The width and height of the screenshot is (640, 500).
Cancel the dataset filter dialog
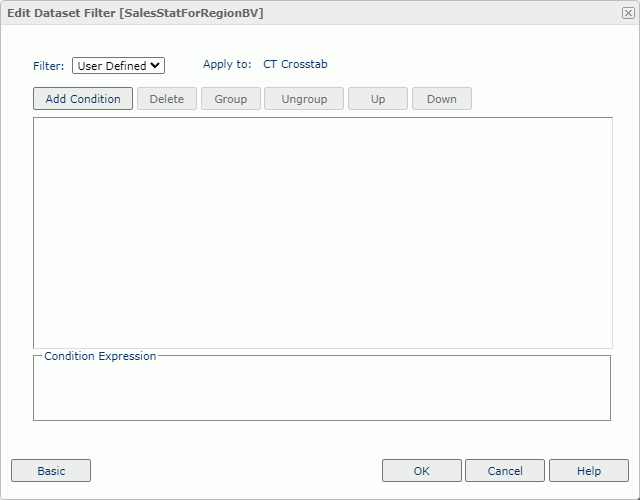505,471
